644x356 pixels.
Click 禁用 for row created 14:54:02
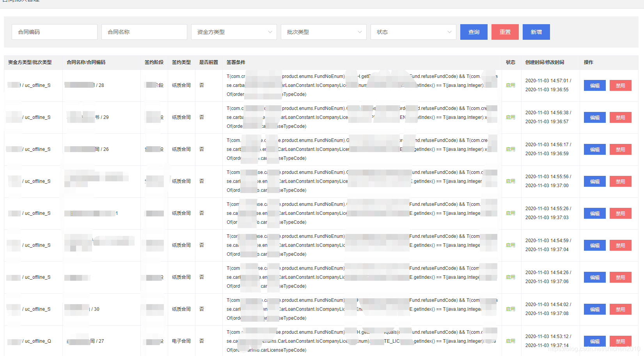(x=621, y=309)
